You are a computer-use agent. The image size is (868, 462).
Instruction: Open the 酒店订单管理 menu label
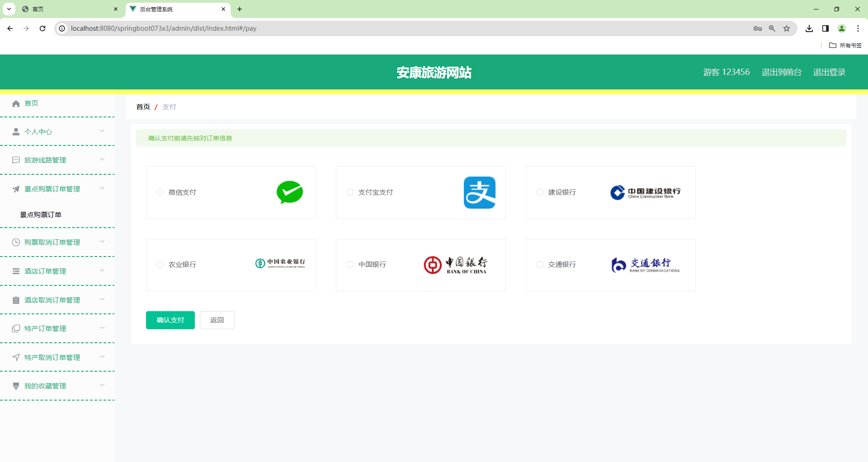[45, 271]
